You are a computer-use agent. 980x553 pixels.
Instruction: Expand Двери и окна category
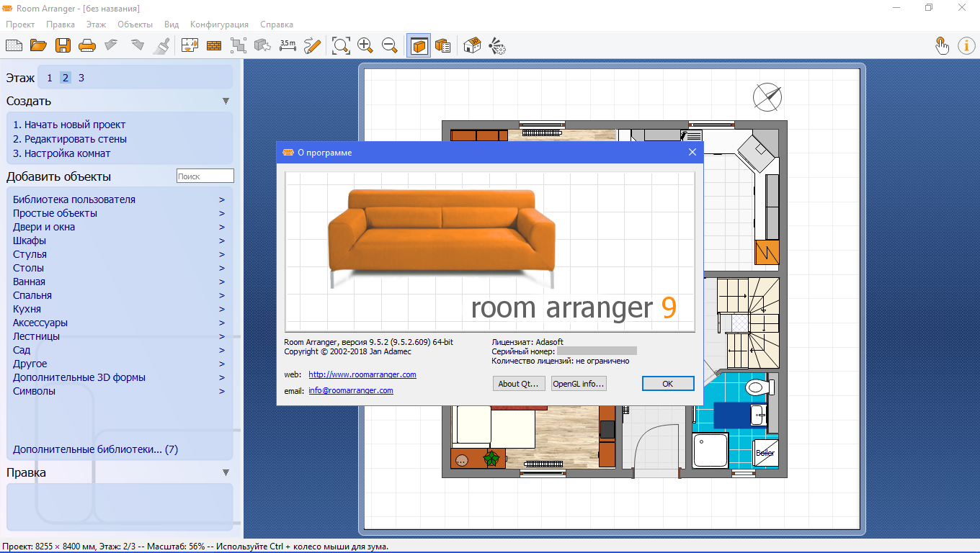coord(119,227)
